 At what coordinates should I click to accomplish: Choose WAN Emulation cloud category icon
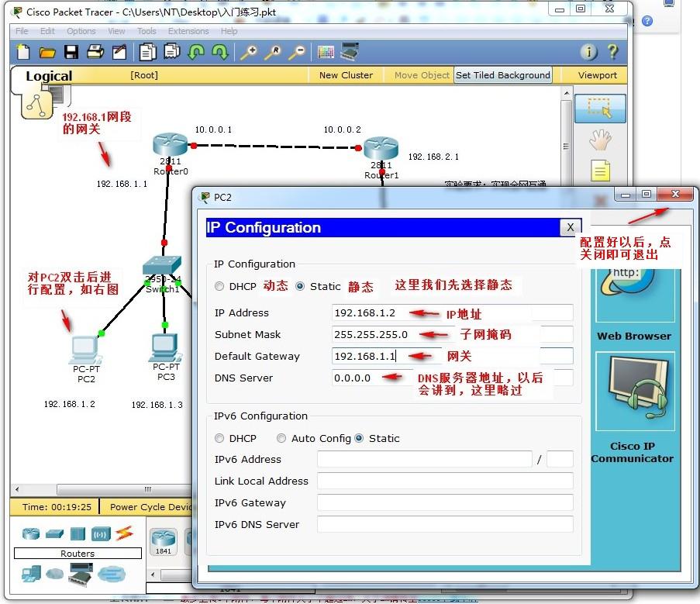(55, 574)
